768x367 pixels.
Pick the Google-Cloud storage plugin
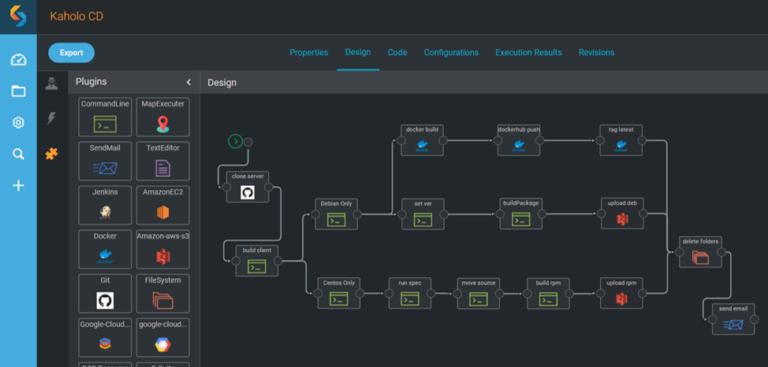pyautogui.click(x=105, y=338)
